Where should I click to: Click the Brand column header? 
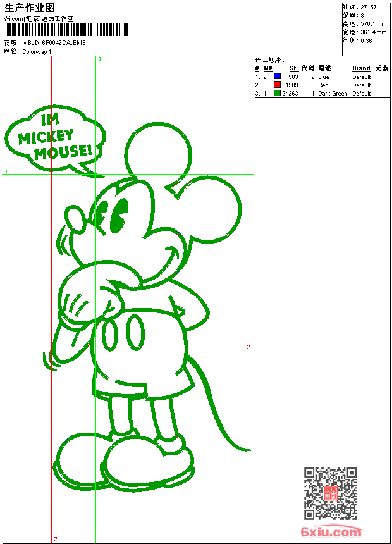tap(361, 68)
